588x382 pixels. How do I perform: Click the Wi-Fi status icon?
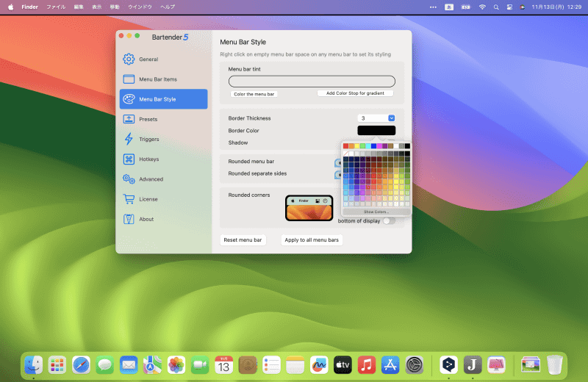click(482, 7)
